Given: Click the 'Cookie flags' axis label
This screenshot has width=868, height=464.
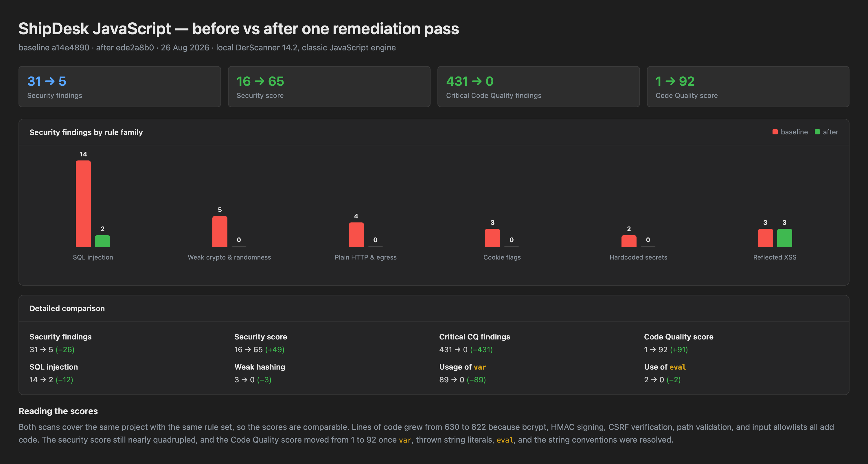Looking at the screenshot, I should tap(502, 257).
